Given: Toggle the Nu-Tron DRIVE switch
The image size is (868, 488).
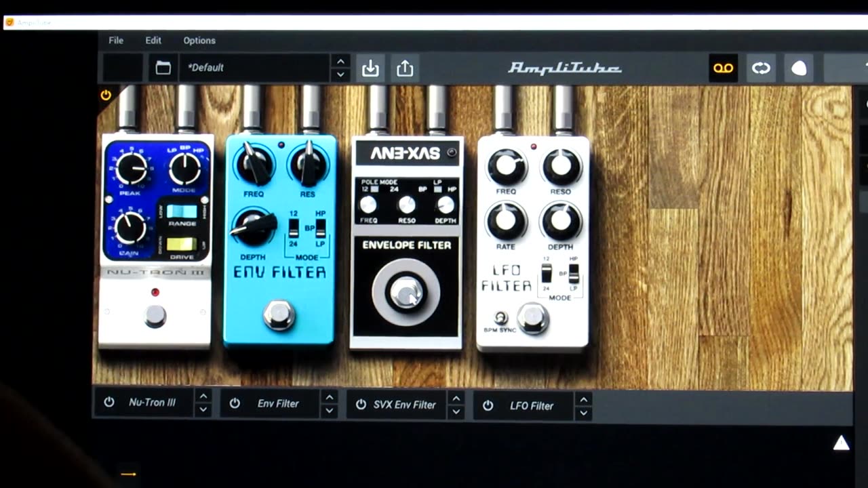Looking at the screenshot, I should (182, 245).
